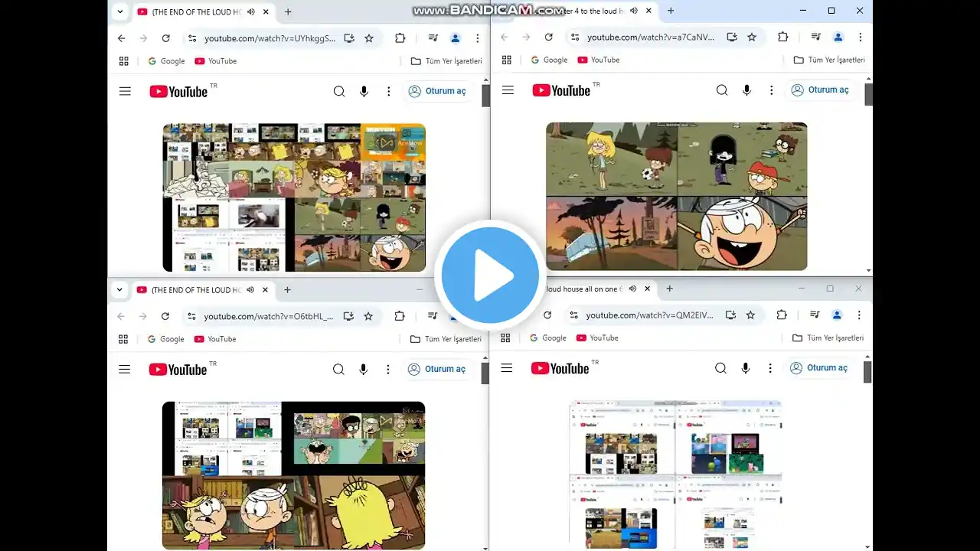Open the Chrome menu in the a7CaNV window
Image resolution: width=980 pixels, height=551 pixels.
click(860, 37)
